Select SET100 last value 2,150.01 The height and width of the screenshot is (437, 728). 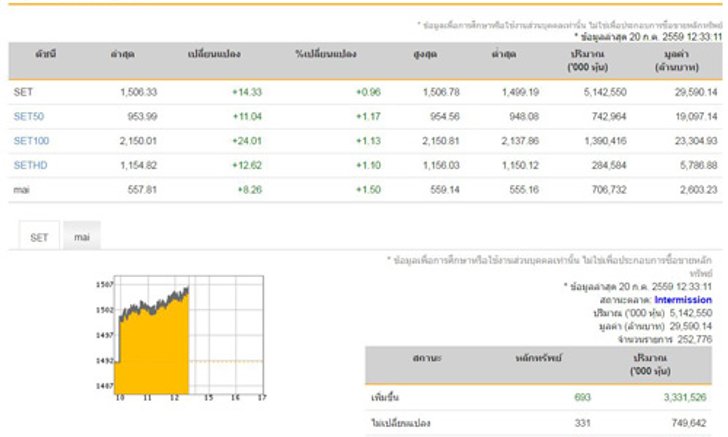(138, 141)
